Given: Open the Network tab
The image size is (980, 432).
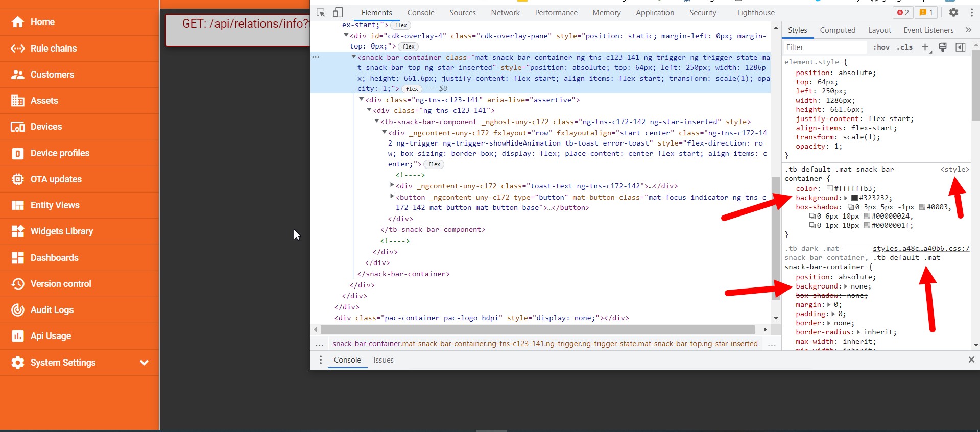Looking at the screenshot, I should 506,13.
